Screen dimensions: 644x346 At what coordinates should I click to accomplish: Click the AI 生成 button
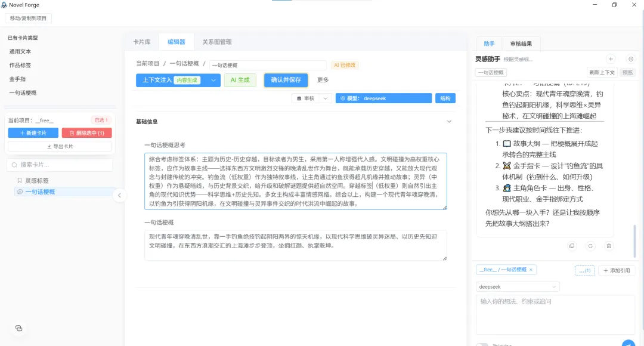240,80
